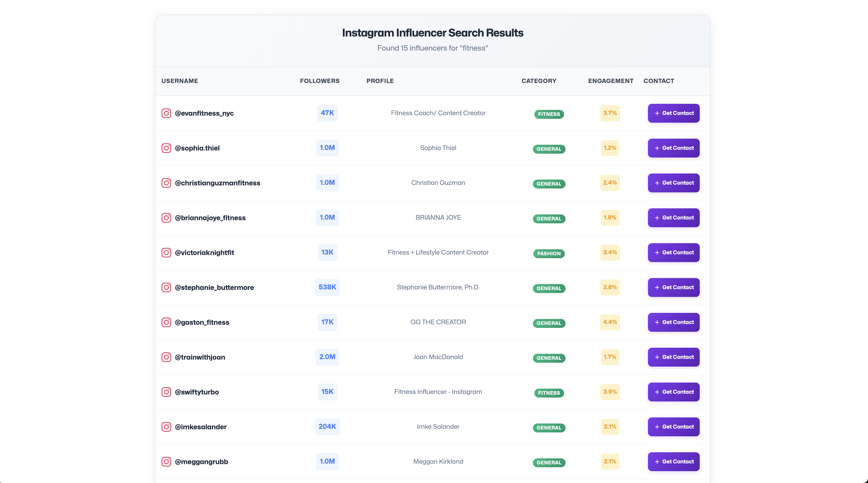
Task: Get contact for @stephanie_buttermore
Action: pos(674,287)
